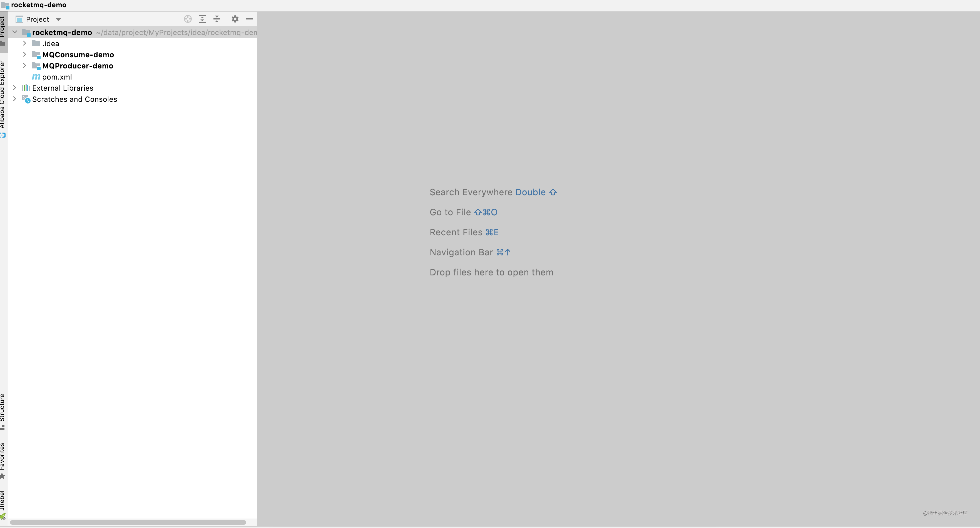
Task: Click the Collapse All icon in Project toolbar
Action: click(x=217, y=19)
